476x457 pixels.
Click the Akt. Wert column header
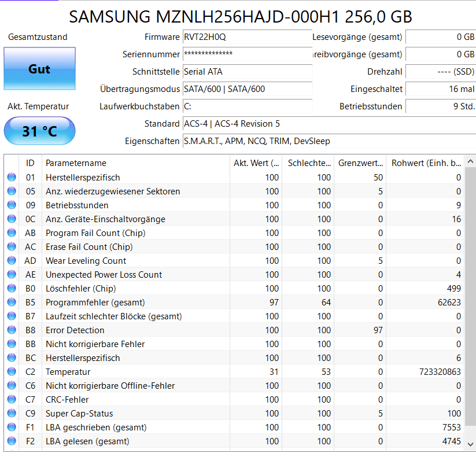[256, 163]
